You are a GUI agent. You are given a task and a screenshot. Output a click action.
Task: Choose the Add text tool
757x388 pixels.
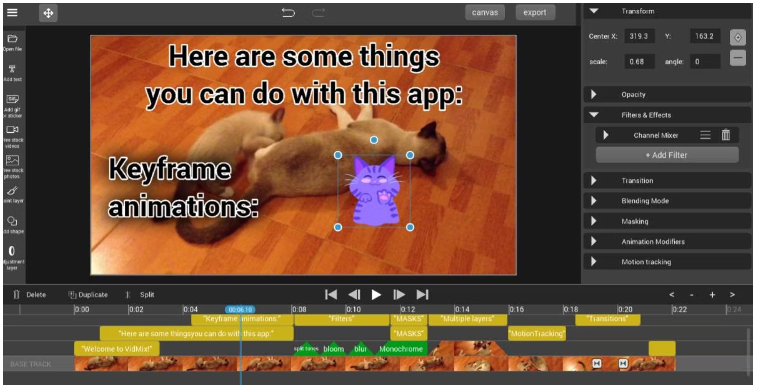[x=12, y=69]
